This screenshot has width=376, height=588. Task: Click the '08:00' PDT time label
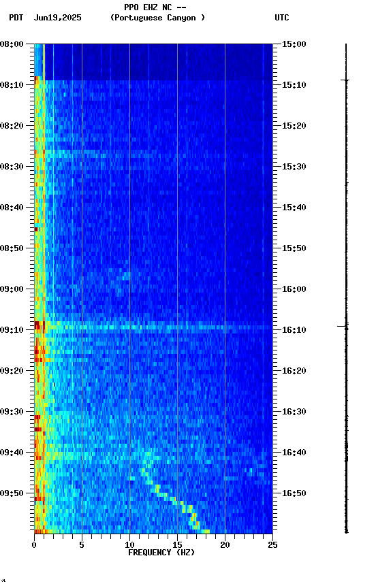(x=12, y=44)
